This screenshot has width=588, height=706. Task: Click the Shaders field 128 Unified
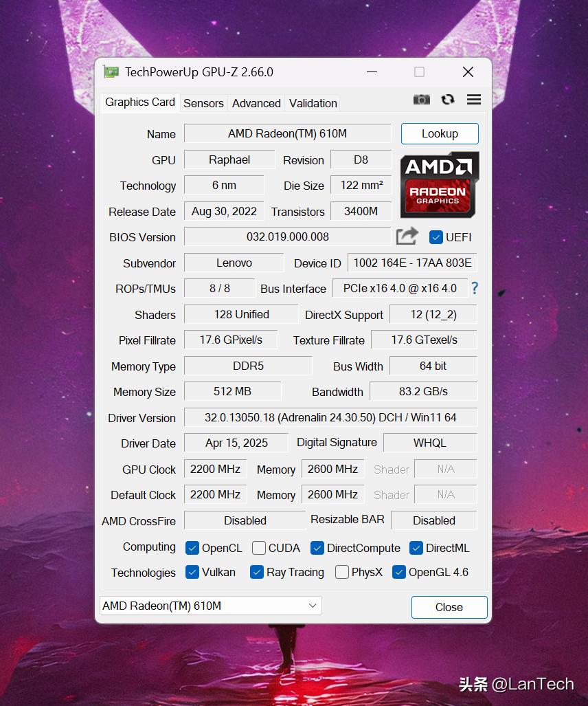(241, 314)
